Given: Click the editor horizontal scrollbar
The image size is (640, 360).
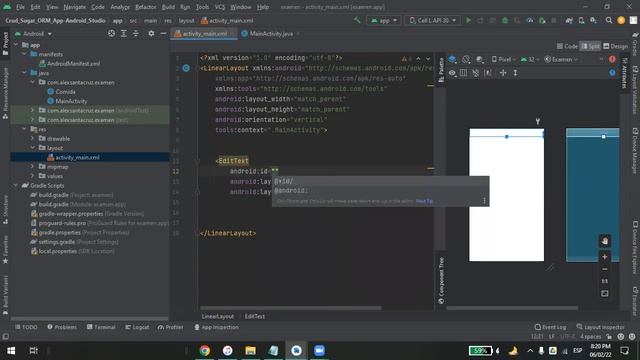Looking at the screenshot, I should tap(291, 308).
